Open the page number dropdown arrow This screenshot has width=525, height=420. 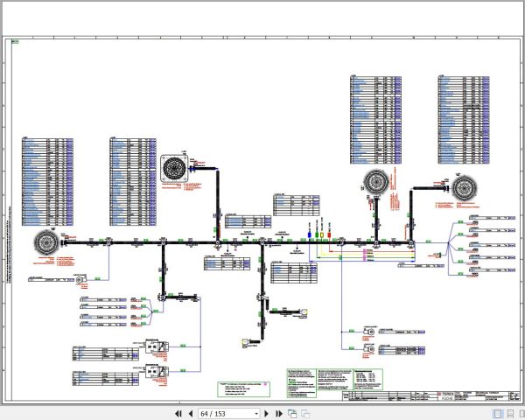point(256,414)
